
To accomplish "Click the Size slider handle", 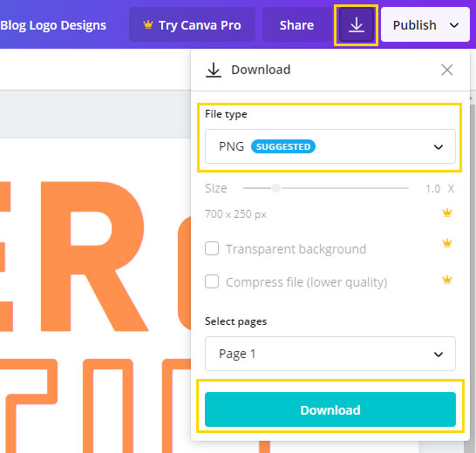I will coord(276,188).
